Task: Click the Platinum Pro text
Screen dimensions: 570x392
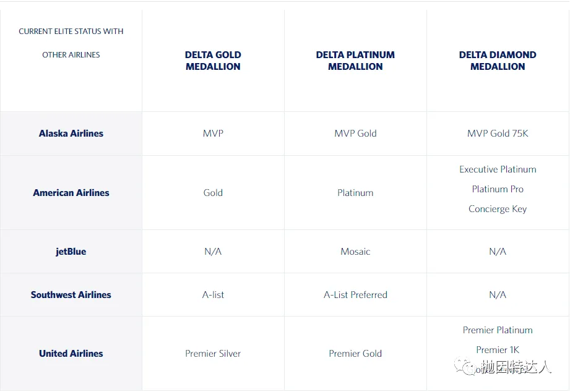Action: (498, 189)
